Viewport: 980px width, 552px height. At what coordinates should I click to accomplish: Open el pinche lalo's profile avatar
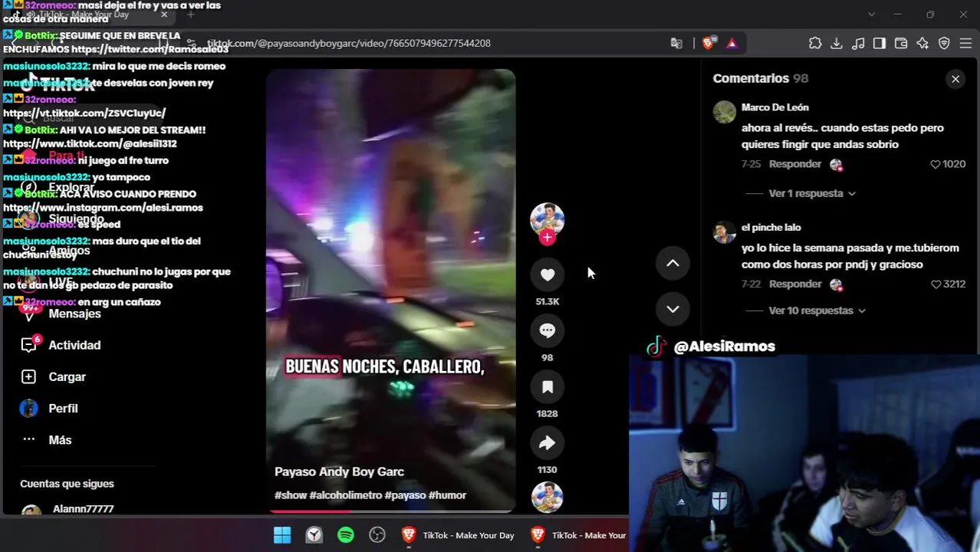[x=724, y=232]
